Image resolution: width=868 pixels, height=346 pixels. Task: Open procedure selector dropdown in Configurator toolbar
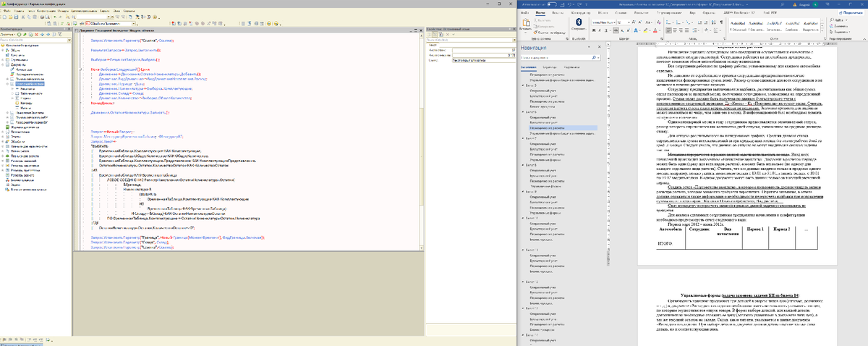pyautogui.click(x=134, y=24)
